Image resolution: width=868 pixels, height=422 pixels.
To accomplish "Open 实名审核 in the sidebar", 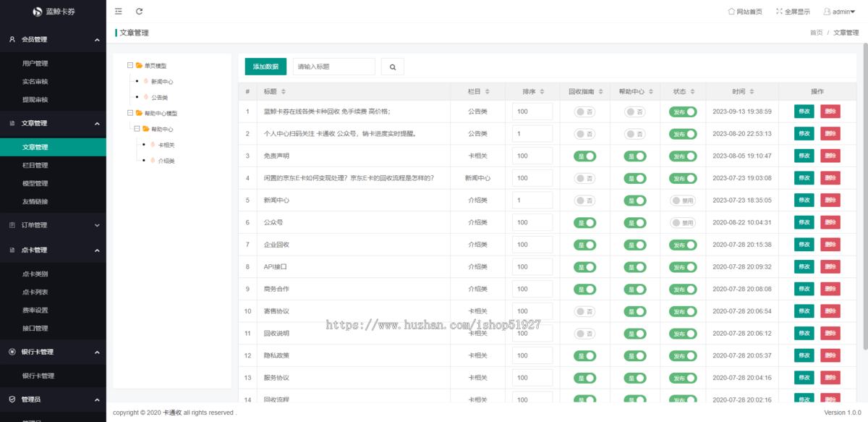I will pos(35,82).
